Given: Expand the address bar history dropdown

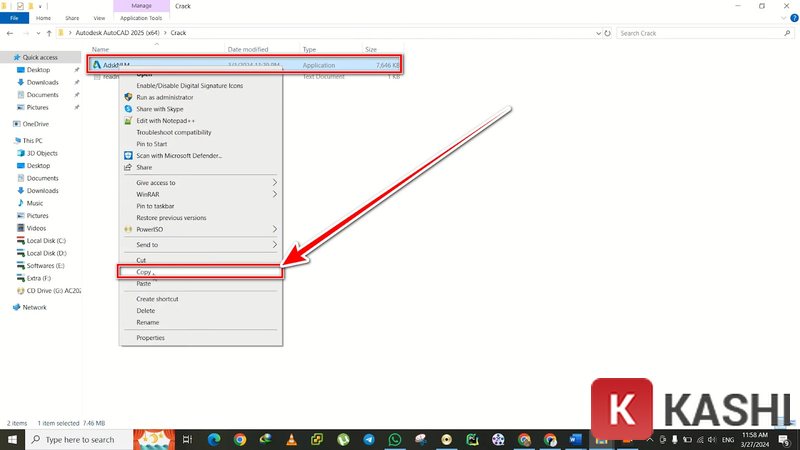Looking at the screenshot, I should (598, 33).
